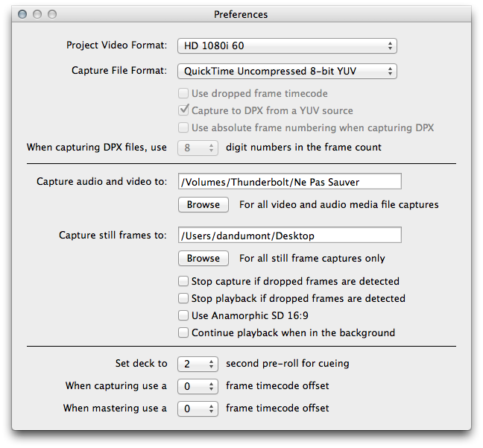
Task: Click Use absolute frame numbering checkbox
Action: pos(183,127)
